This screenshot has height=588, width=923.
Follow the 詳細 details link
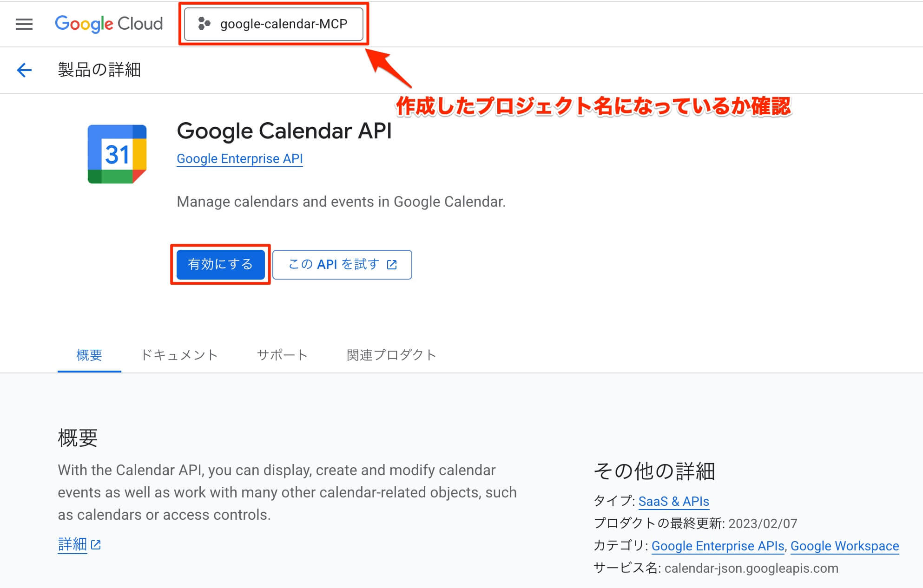point(73,544)
